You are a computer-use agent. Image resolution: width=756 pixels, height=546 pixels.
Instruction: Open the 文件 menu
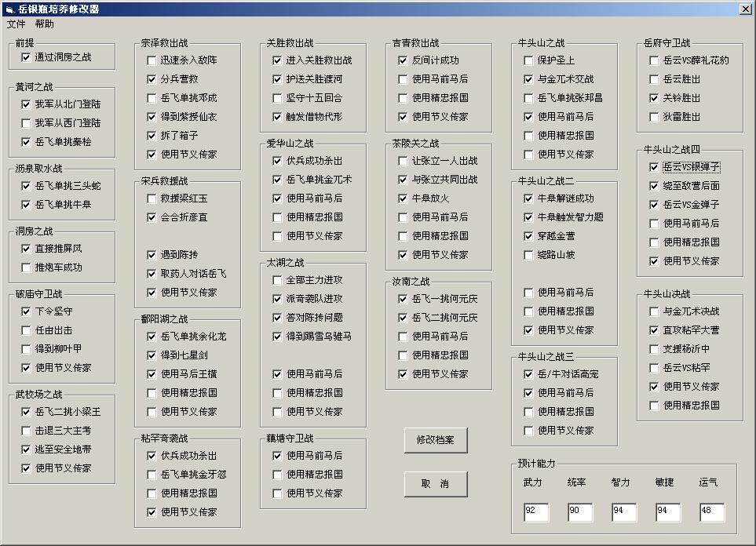tap(16, 24)
